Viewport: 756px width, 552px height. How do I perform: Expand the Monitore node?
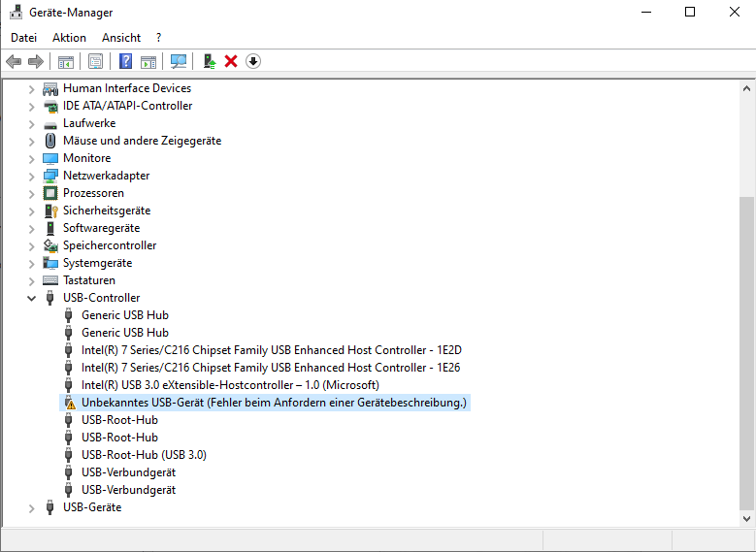click(31, 158)
